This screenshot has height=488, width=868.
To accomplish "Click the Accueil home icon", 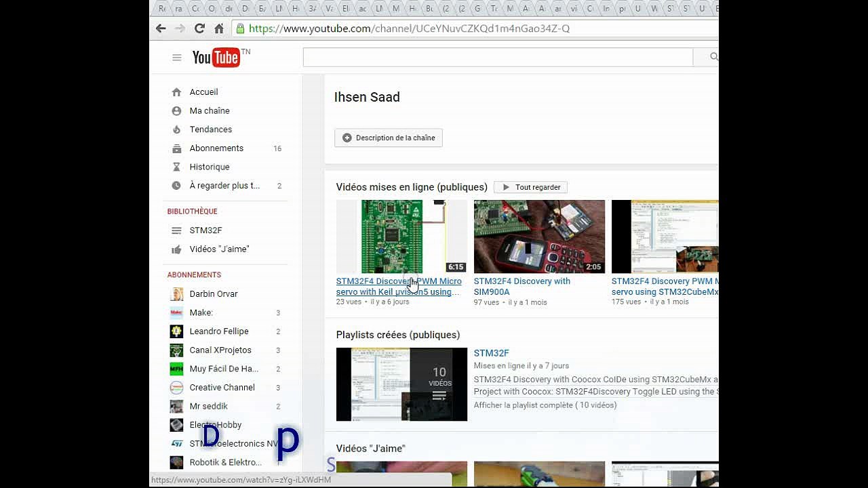I will point(176,92).
